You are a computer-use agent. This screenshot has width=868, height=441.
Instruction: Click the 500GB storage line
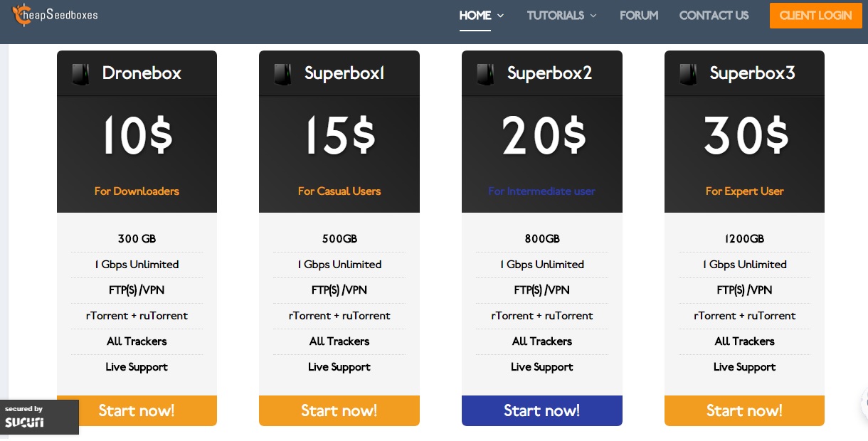click(x=339, y=239)
